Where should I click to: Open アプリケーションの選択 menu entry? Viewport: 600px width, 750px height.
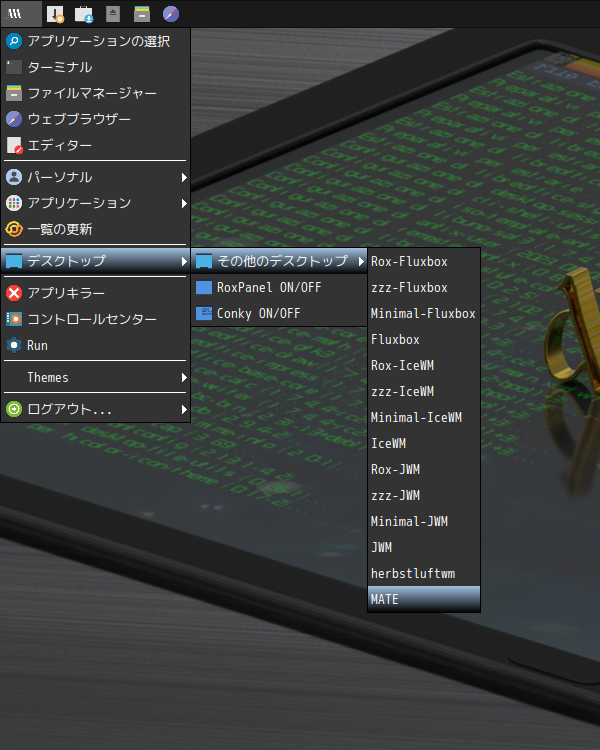coord(96,41)
